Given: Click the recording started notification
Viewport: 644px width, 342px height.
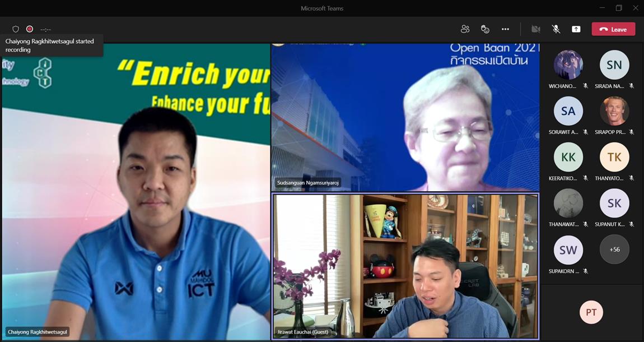Looking at the screenshot, I should click(x=52, y=45).
